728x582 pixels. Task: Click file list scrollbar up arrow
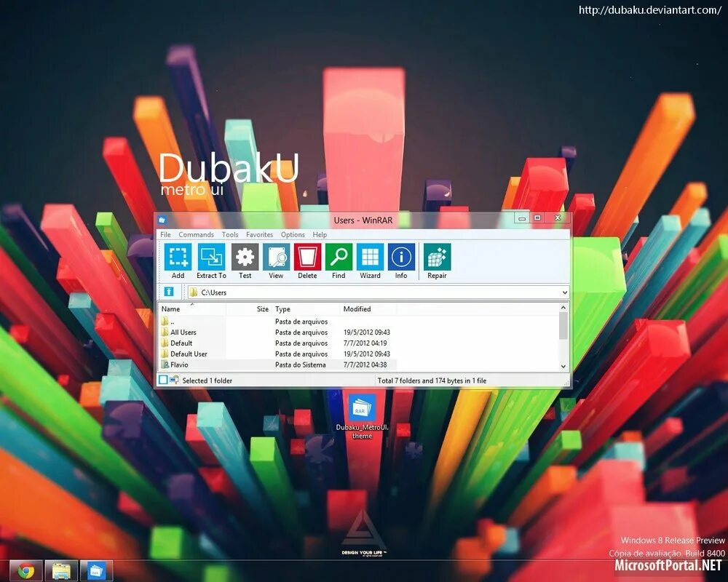(563, 308)
